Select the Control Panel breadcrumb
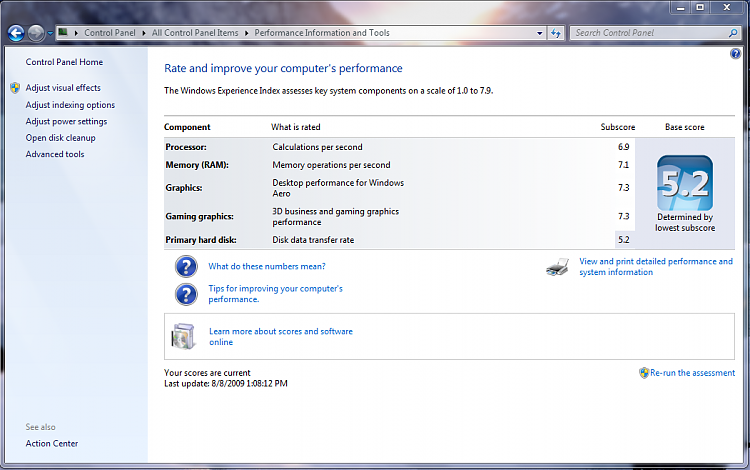Viewport: 750px width, 470px height. pos(110,33)
